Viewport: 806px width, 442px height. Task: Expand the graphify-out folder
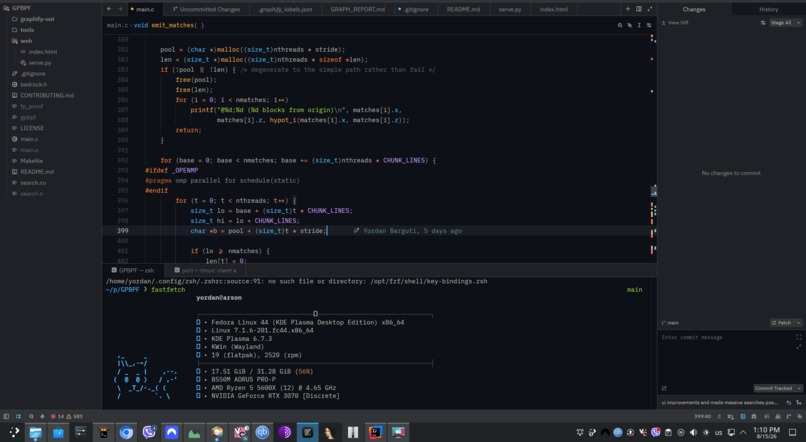pos(37,19)
